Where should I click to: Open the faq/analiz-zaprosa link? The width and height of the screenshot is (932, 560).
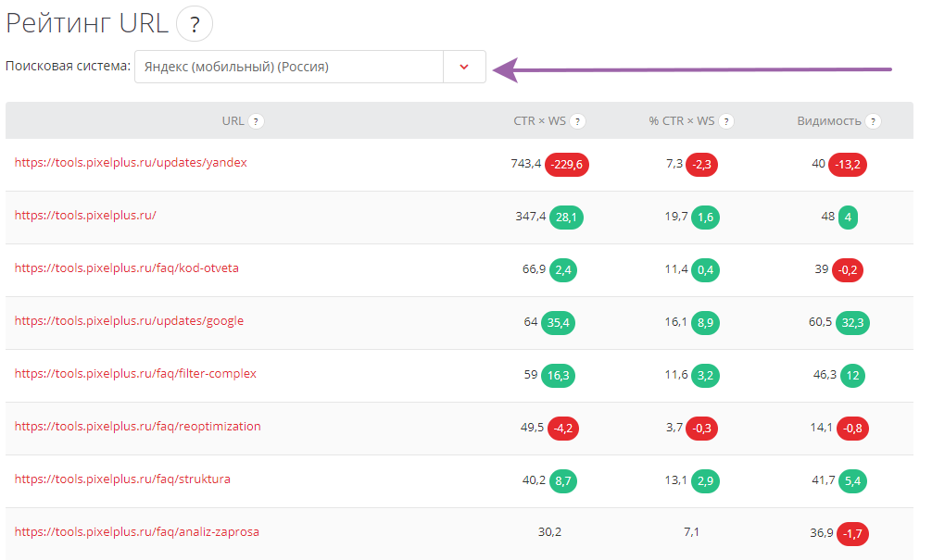pyautogui.click(x=136, y=531)
